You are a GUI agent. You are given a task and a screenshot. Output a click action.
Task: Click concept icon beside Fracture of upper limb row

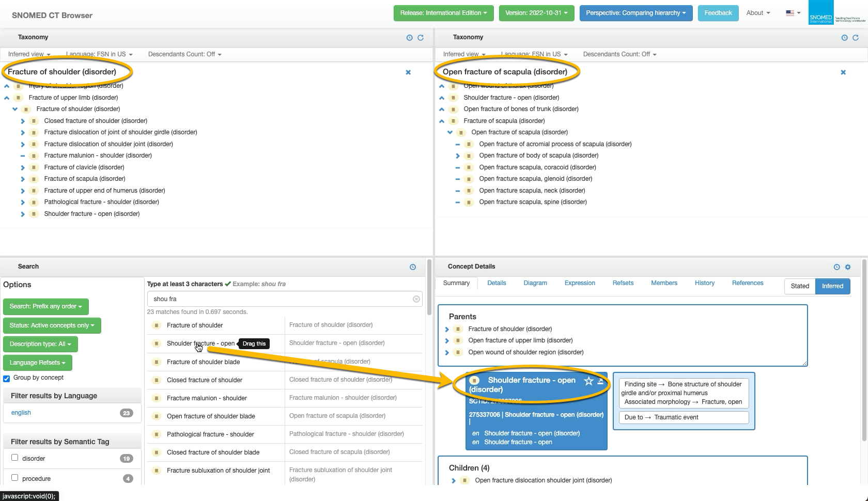pos(18,98)
